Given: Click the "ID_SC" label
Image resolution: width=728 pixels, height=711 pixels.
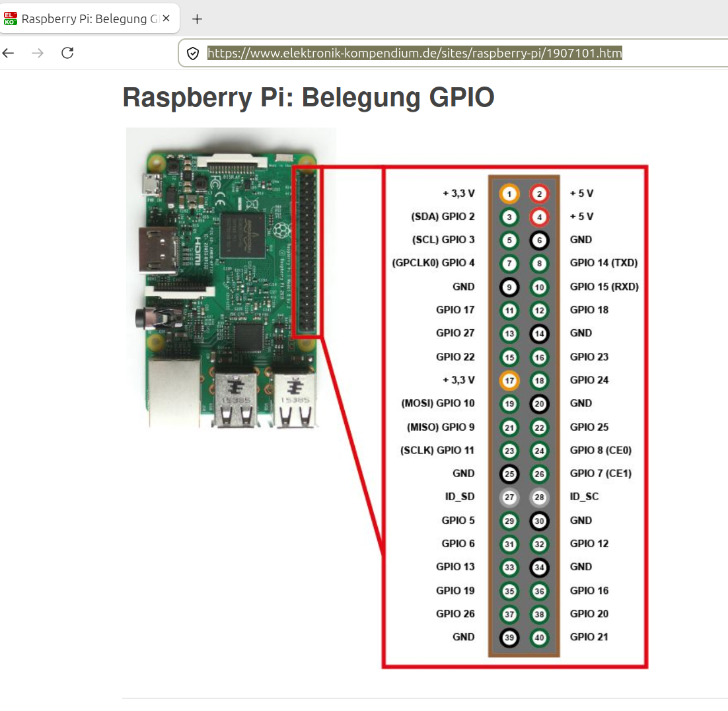Looking at the screenshot, I should pyautogui.click(x=585, y=497).
